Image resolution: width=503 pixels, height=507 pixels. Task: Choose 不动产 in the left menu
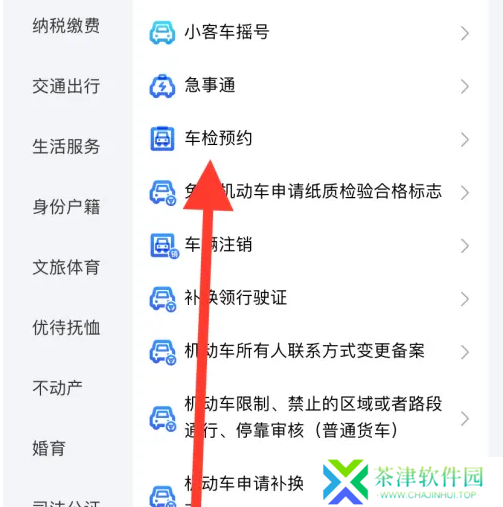point(57,388)
